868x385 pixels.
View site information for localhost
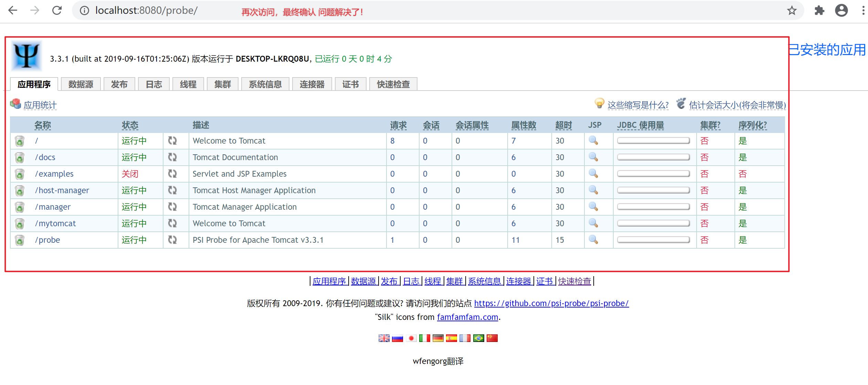pos(84,11)
